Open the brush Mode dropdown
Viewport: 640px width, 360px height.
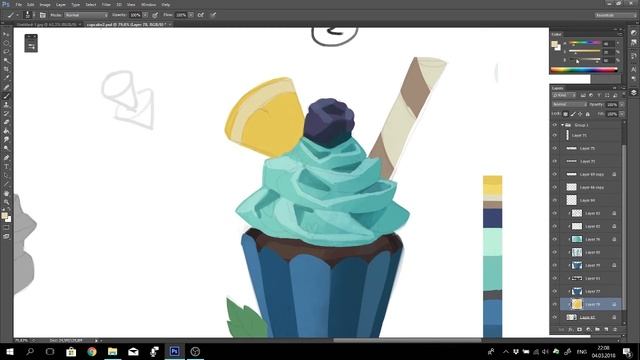point(86,15)
